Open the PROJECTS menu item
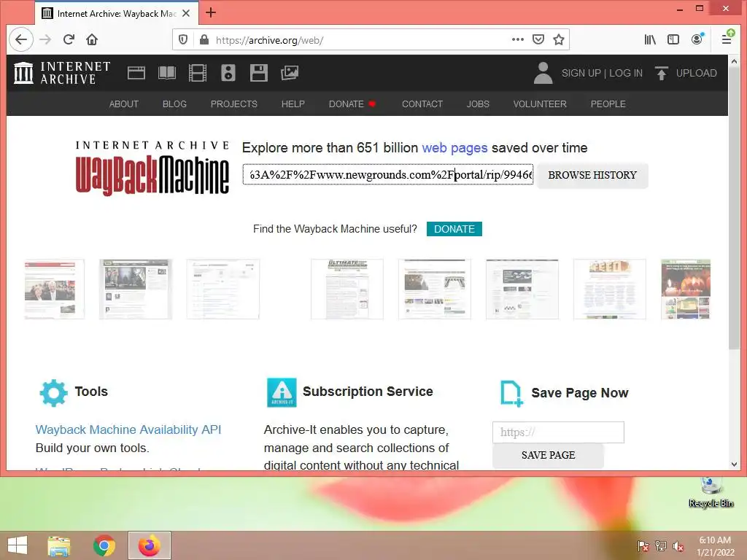747x560 pixels. tap(234, 104)
